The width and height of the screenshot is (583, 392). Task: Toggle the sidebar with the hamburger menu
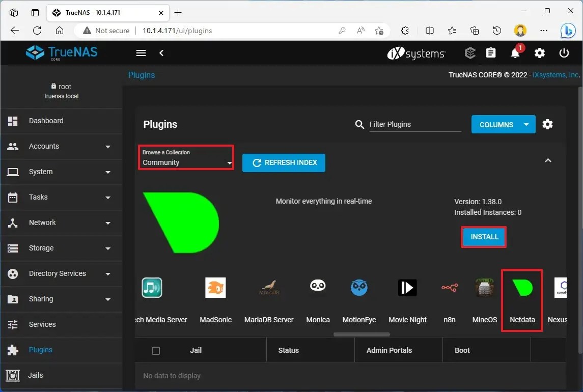pos(141,53)
